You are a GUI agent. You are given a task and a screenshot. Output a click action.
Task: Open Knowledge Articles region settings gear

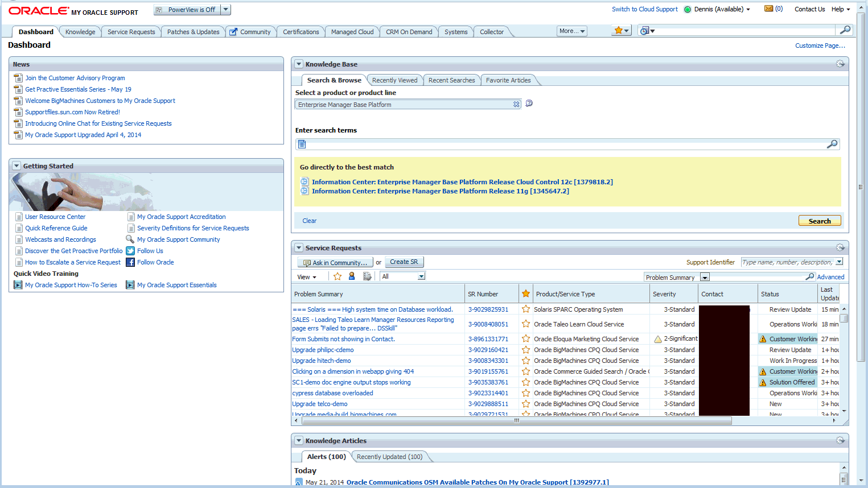(840, 440)
